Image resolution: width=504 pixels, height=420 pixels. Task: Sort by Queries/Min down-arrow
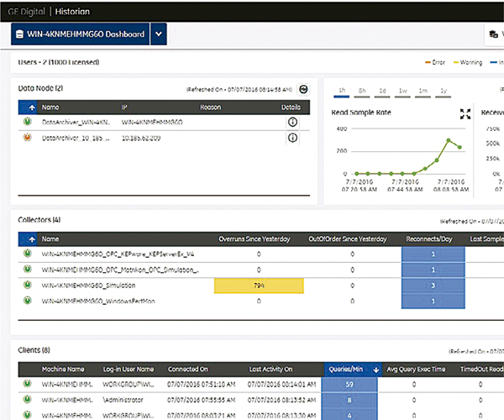click(375, 370)
